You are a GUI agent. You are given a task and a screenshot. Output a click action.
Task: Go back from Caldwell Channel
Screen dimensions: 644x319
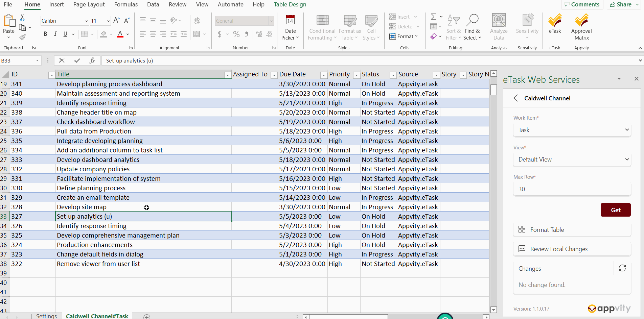pos(516,98)
